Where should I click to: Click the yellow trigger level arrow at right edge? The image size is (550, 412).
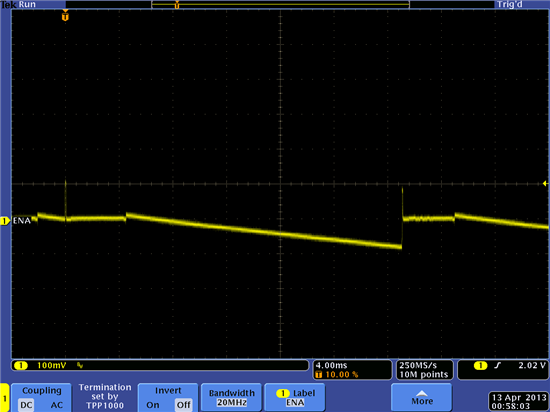coord(545,183)
